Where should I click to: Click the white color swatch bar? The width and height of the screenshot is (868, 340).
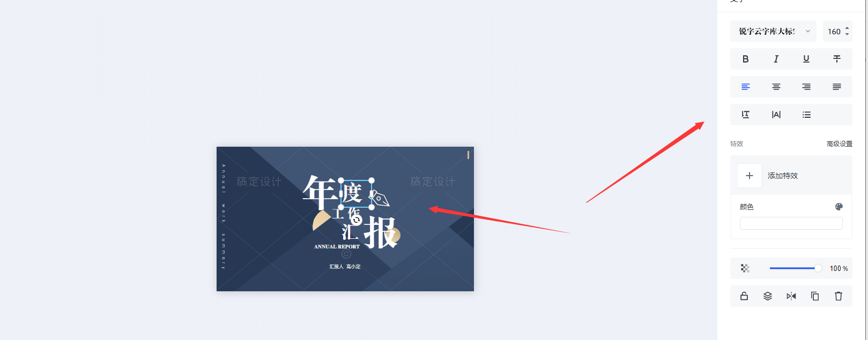click(791, 223)
